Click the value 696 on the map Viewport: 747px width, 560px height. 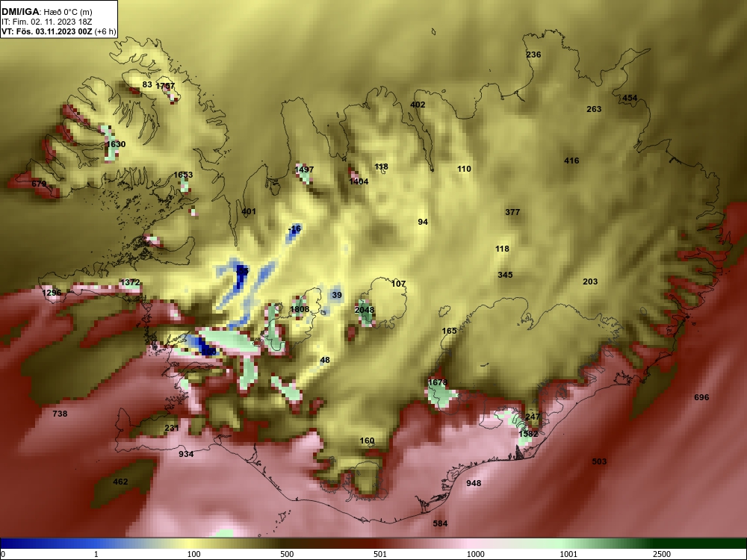pos(701,397)
